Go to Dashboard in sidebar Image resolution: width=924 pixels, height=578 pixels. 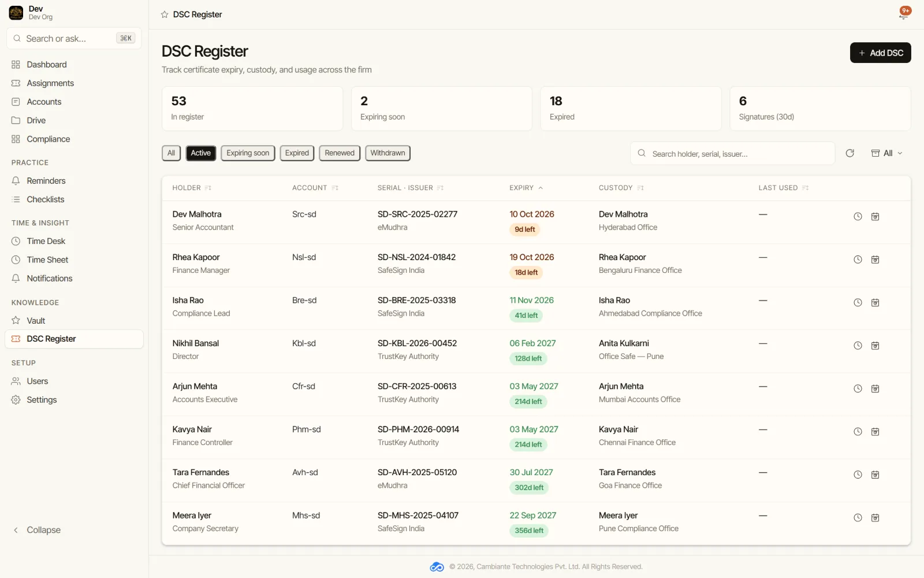click(x=74, y=65)
